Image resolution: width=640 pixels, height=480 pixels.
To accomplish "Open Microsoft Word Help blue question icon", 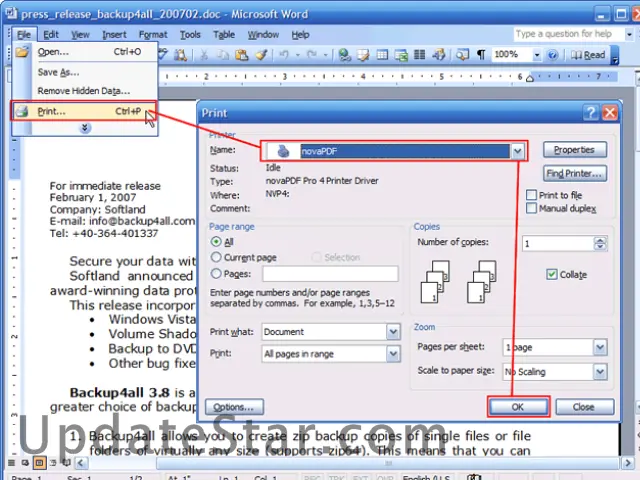I will click(553, 55).
